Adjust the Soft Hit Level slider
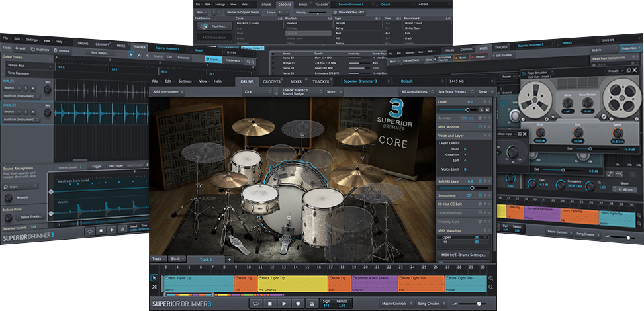The width and height of the screenshot is (644, 311). (464, 188)
